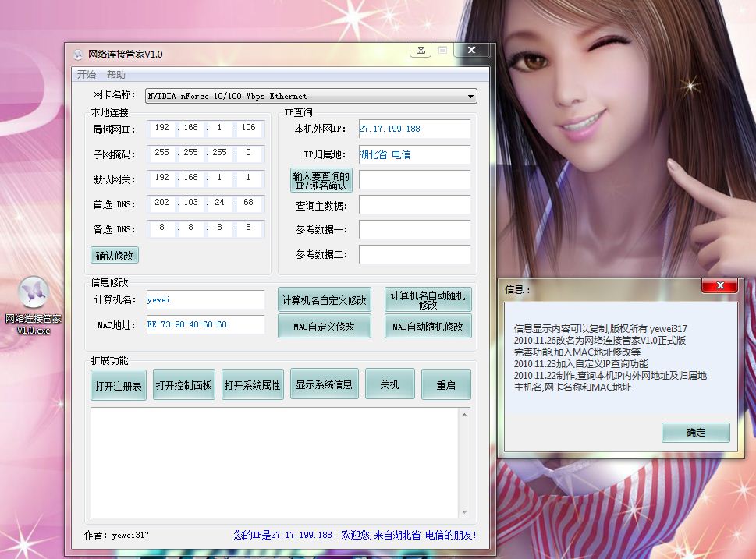Image resolution: width=756 pixels, height=559 pixels.
Task: Open the 开始 menu
Action: pyautogui.click(x=87, y=75)
